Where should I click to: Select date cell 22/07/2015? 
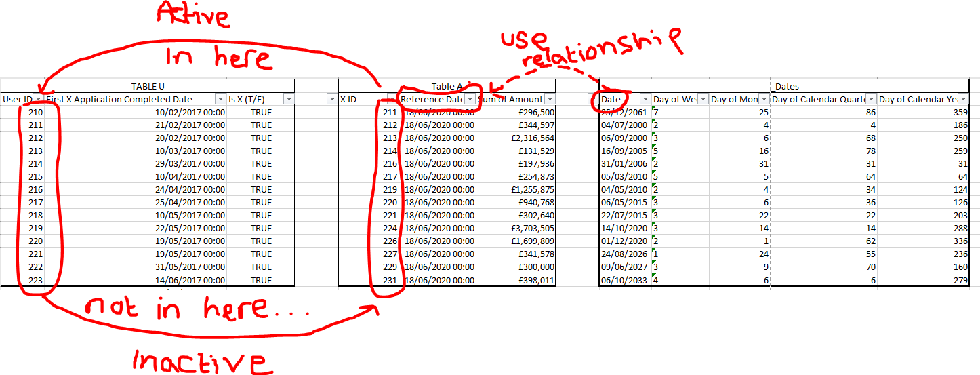point(626,215)
